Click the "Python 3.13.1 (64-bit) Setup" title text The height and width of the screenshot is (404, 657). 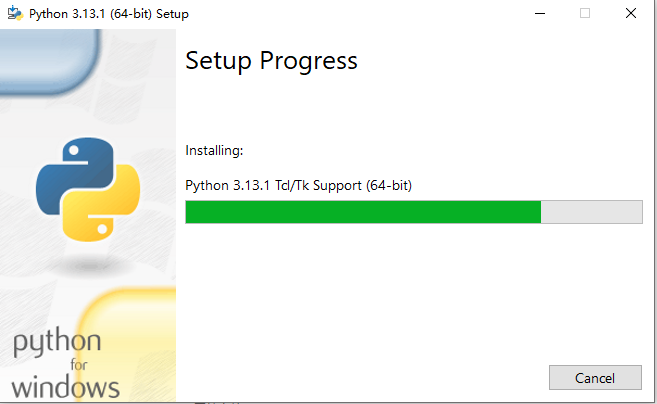(110, 14)
